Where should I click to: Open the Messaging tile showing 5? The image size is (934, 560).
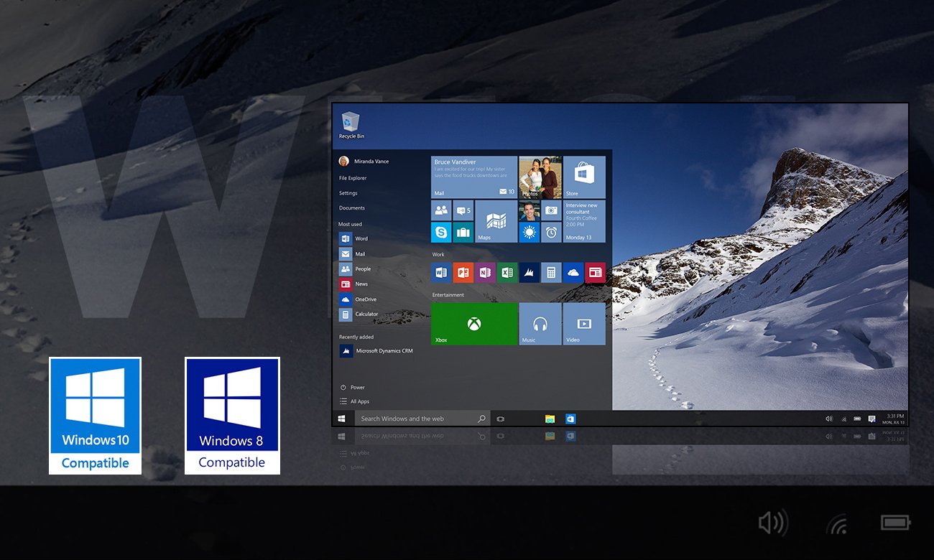[463, 210]
